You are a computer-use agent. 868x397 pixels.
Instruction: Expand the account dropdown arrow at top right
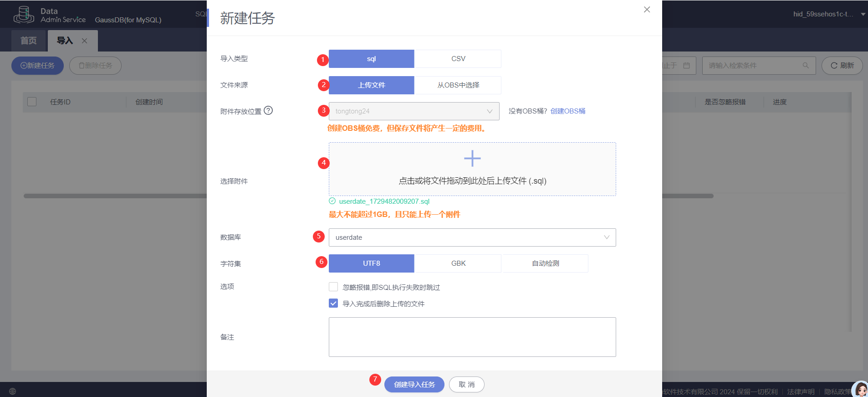(863, 14)
